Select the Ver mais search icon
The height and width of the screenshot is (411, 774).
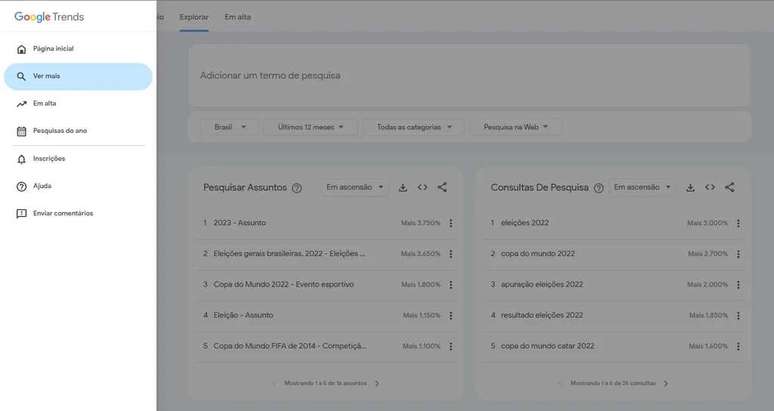pos(21,76)
